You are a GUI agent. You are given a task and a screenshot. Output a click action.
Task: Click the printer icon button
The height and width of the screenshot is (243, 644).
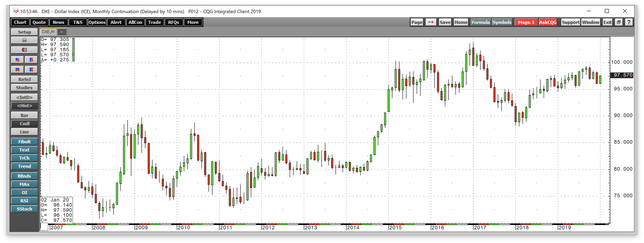coord(24,40)
